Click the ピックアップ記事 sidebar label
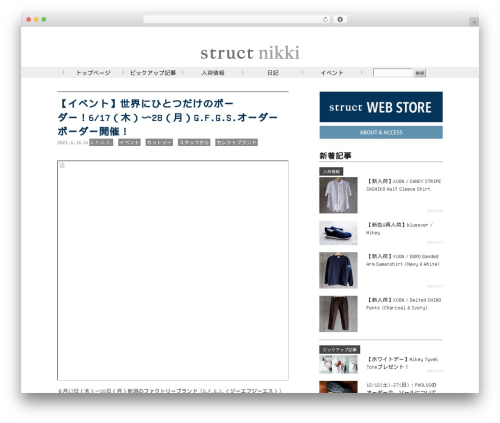This screenshot has width=500, height=423. [x=339, y=350]
